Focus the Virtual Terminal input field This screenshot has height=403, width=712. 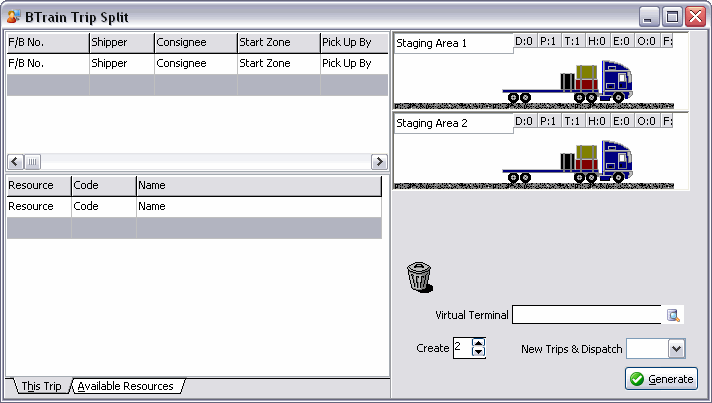[x=587, y=315]
